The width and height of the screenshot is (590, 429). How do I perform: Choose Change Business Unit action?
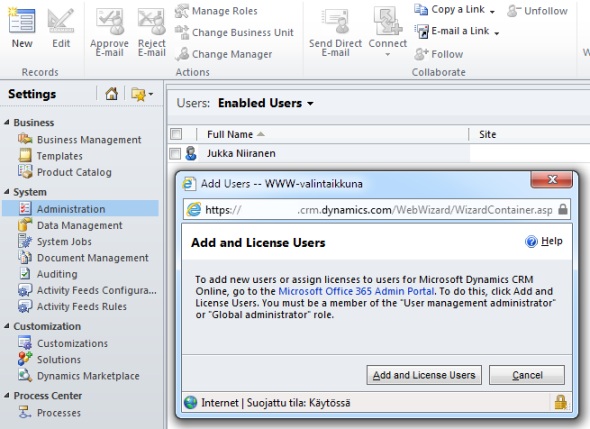[x=234, y=32]
